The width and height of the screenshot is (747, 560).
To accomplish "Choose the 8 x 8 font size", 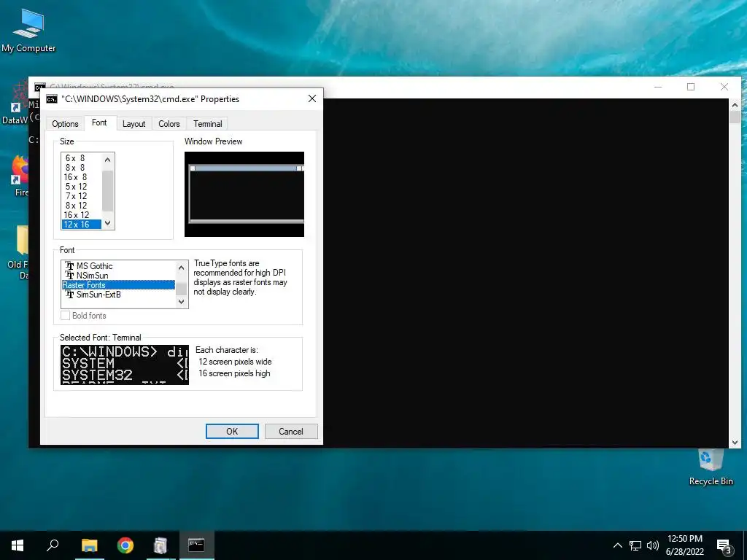I will coord(82,168).
